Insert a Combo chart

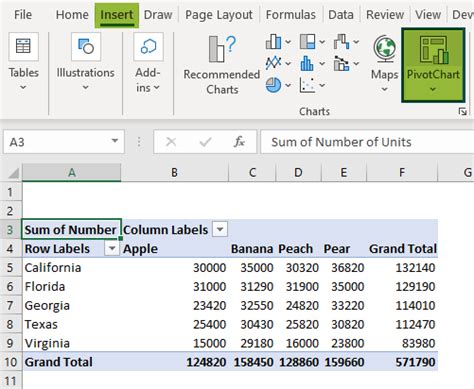[x=341, y=63]
